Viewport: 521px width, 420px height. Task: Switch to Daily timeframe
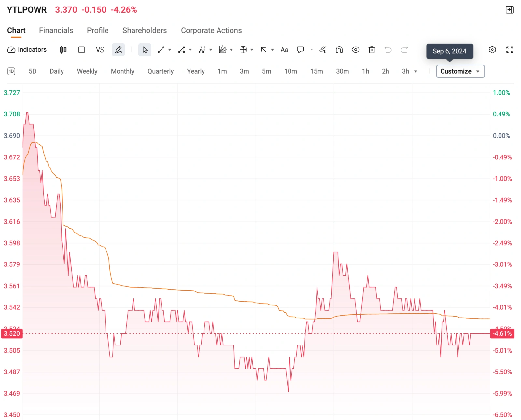(x=57, y=71)
